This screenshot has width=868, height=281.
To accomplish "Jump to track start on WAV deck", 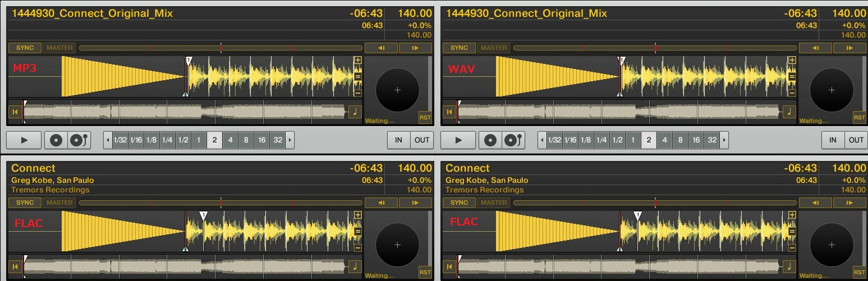I will [x=449, y=112].
